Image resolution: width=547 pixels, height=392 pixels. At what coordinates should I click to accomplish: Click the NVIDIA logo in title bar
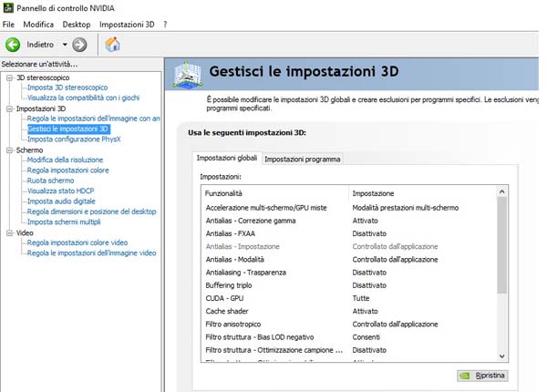tap(7, 7)
